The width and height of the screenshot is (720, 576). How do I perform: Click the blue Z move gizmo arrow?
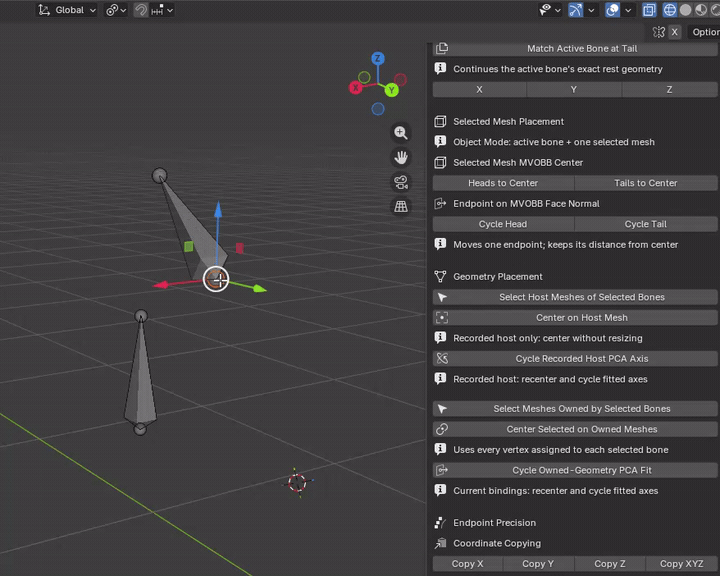click(x=218, y=210)
